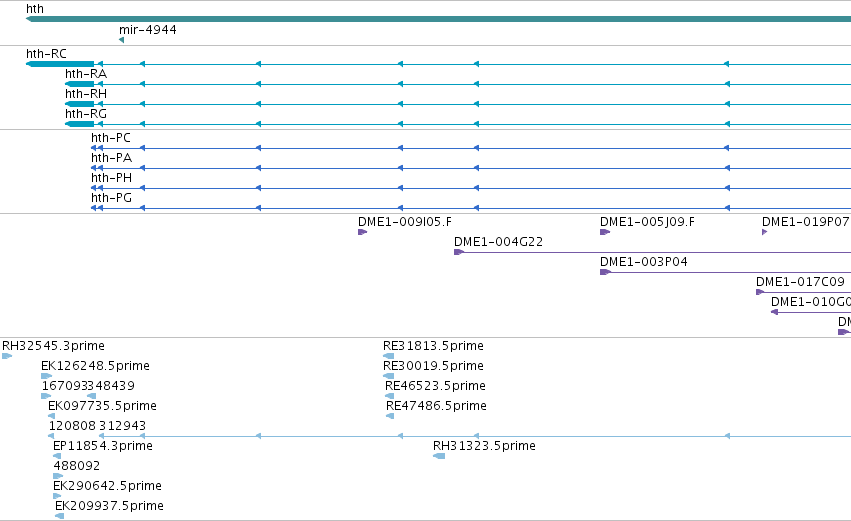Select the DME1-005J09.F clone label
The width and height of the screenshot is (851, 521).
[x=647, y=222]
